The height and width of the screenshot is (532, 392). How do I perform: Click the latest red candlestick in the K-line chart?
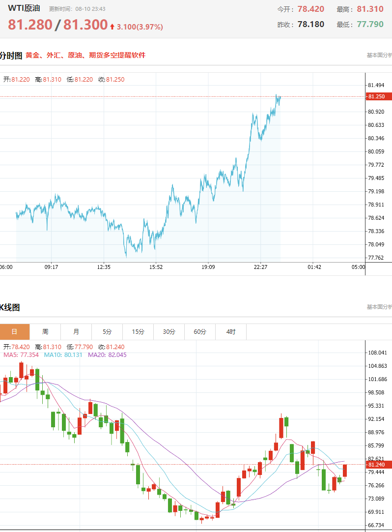pos(345,471)
